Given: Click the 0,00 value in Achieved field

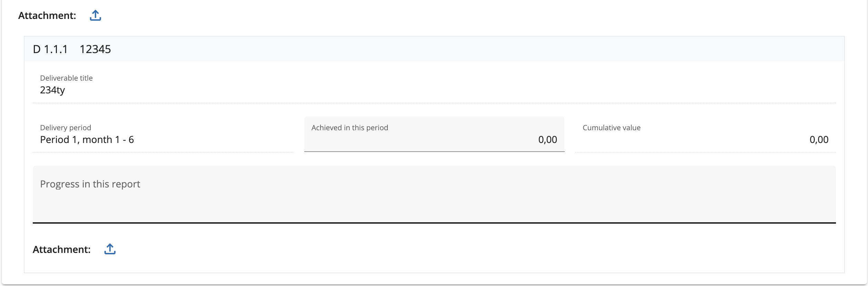Looking at the screenshot, I should tap(548, 140).
